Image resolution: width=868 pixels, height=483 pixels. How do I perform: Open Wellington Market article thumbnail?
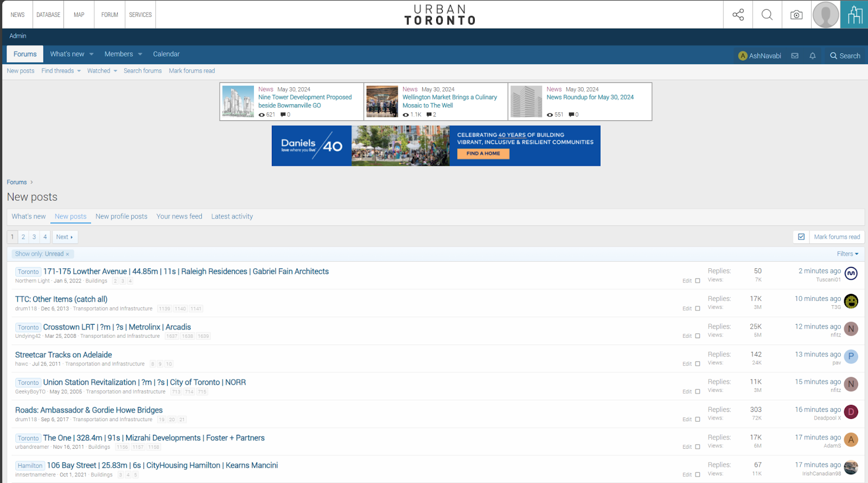point(382,101)
